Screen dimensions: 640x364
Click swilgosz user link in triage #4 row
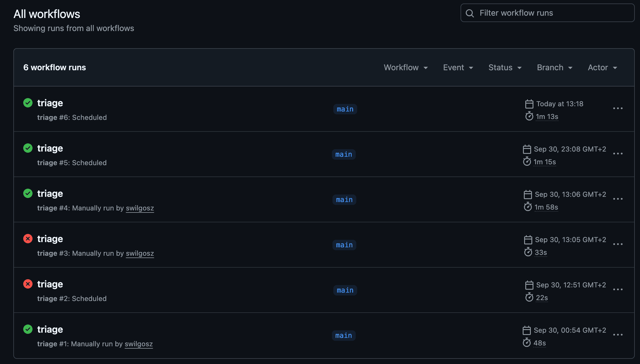[140, 208]
